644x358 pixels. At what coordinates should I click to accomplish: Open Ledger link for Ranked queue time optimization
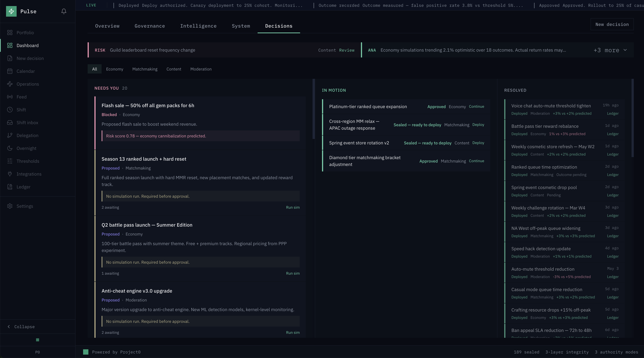tap(613, 175)
